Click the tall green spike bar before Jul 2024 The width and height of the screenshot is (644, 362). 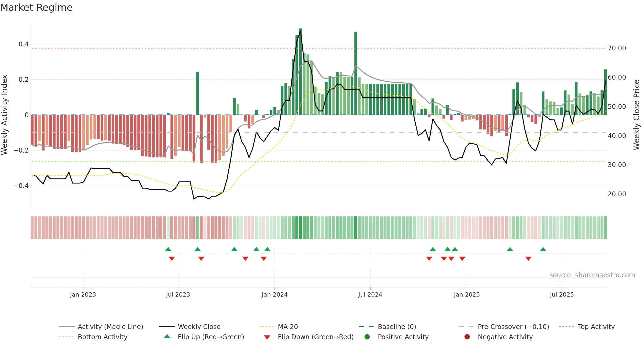[x=356, y=73]
